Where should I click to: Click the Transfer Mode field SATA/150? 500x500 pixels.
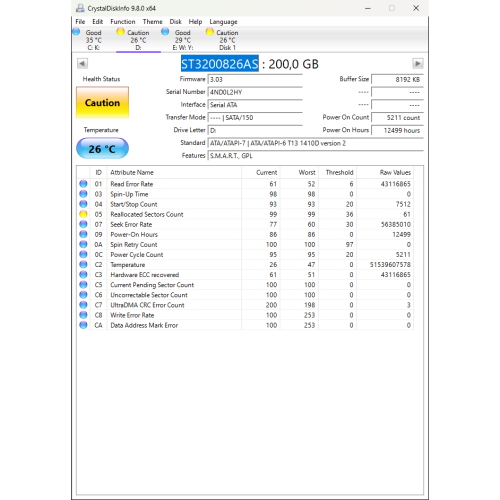coord(255,117)
